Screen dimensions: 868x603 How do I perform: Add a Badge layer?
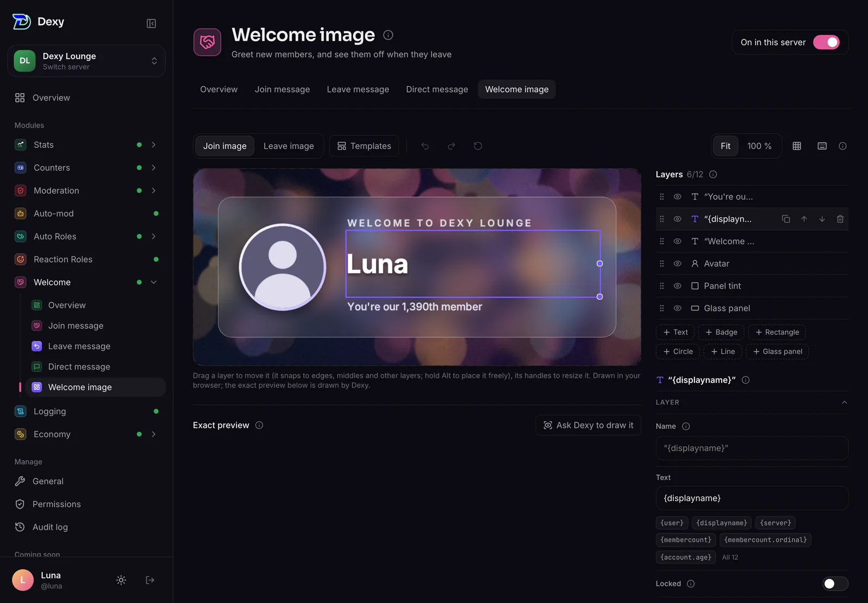pyautogui.click(x=721, y=332)
